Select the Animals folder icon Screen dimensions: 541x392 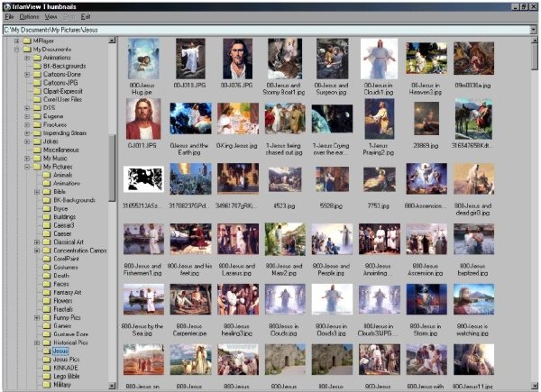[47, 175]
